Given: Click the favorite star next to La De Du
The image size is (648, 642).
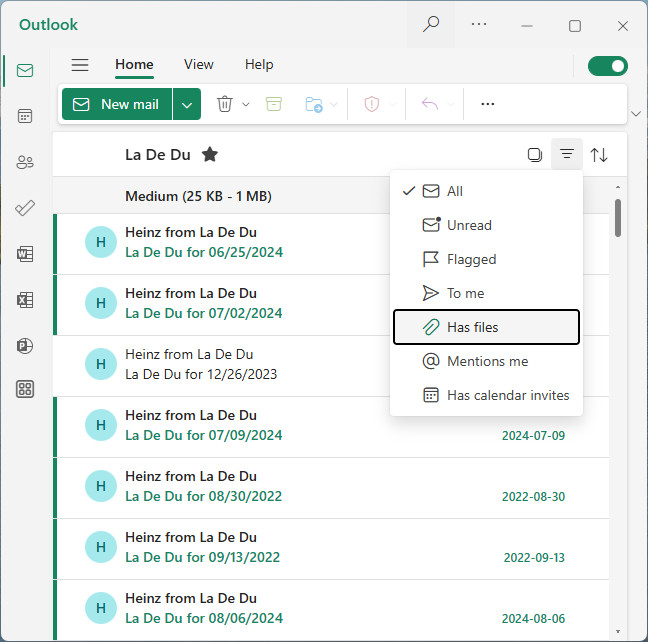Looking at the screenshot, I should 210,155.
